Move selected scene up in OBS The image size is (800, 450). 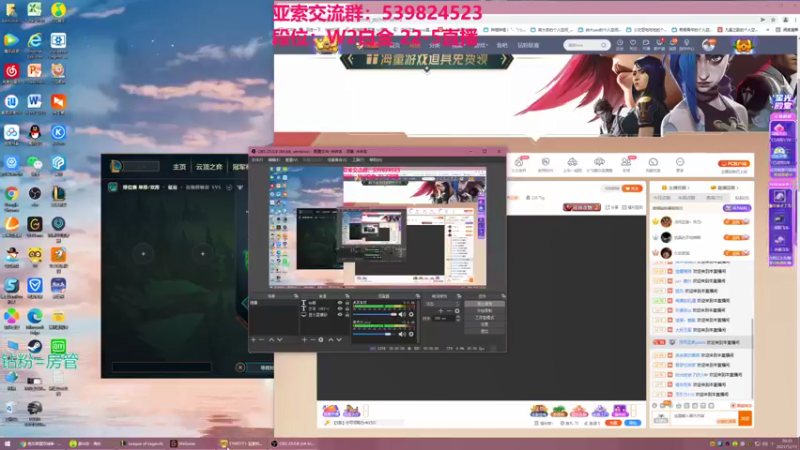271,340
